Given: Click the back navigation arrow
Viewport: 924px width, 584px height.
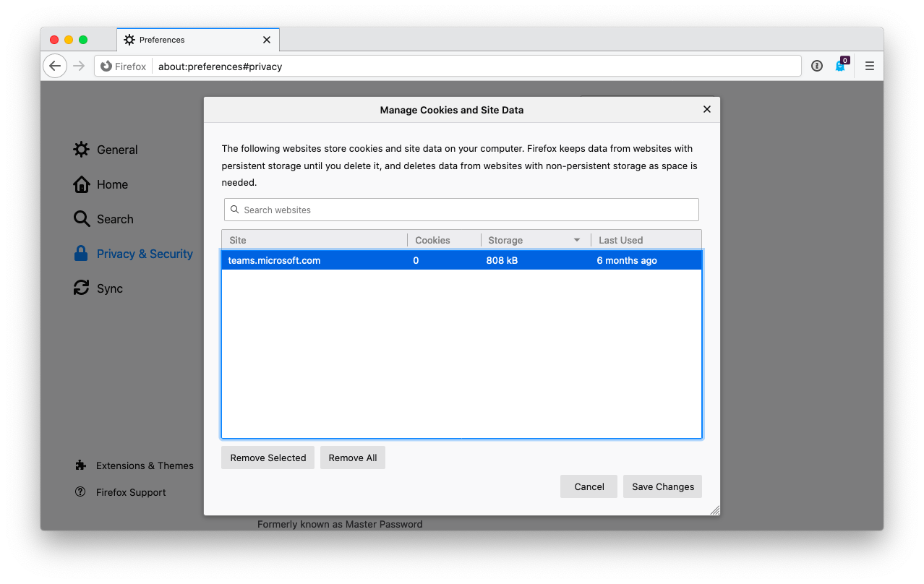Looking at the screenshot, I should pyautogui.click(x=55, y=66).
